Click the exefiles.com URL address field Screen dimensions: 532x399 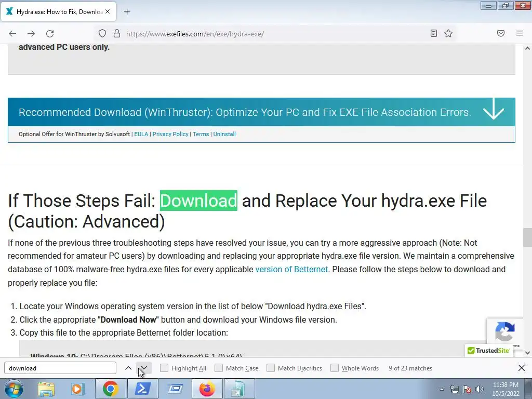[275, 34]
